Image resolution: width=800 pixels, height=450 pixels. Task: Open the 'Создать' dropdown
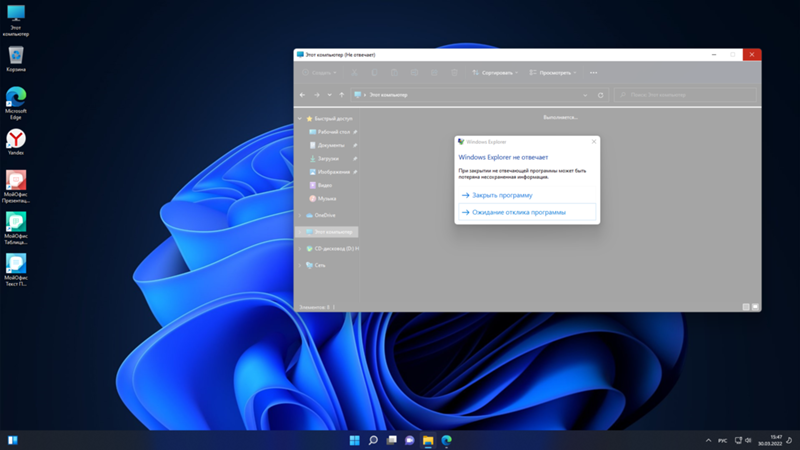pos(319,72)
